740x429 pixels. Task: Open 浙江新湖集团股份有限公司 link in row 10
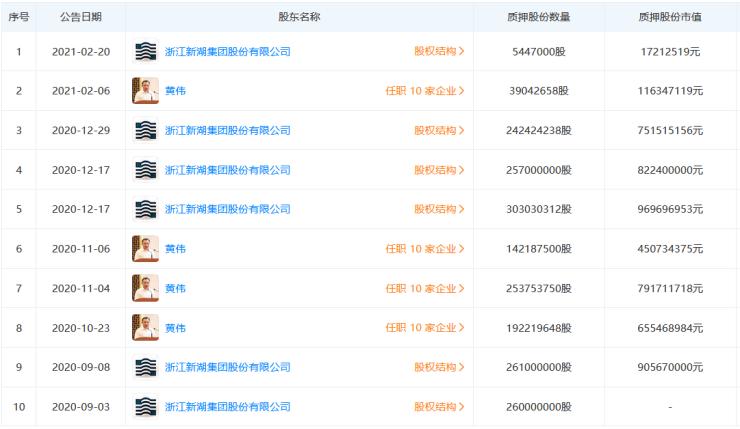click(227, 406)
